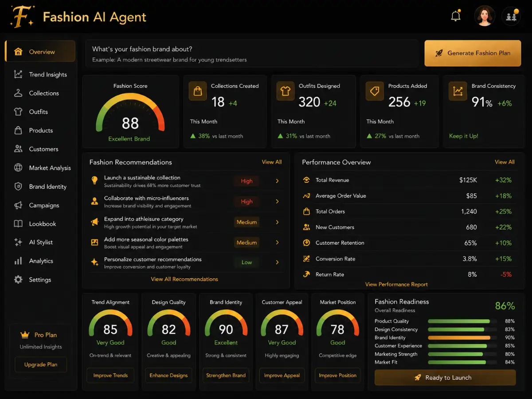Click the Outfits Designed t-shirt icon
The width and height of the screenshot is (532, 399).
[x=285, y=91]
